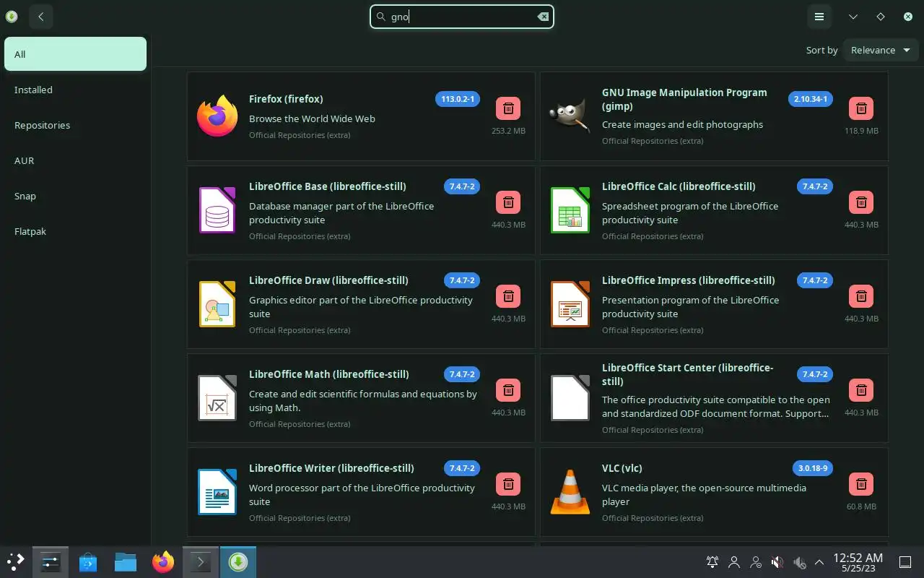Open the hamburger menu
Viewport: 924px width, 578px height.
click(819, 17)
